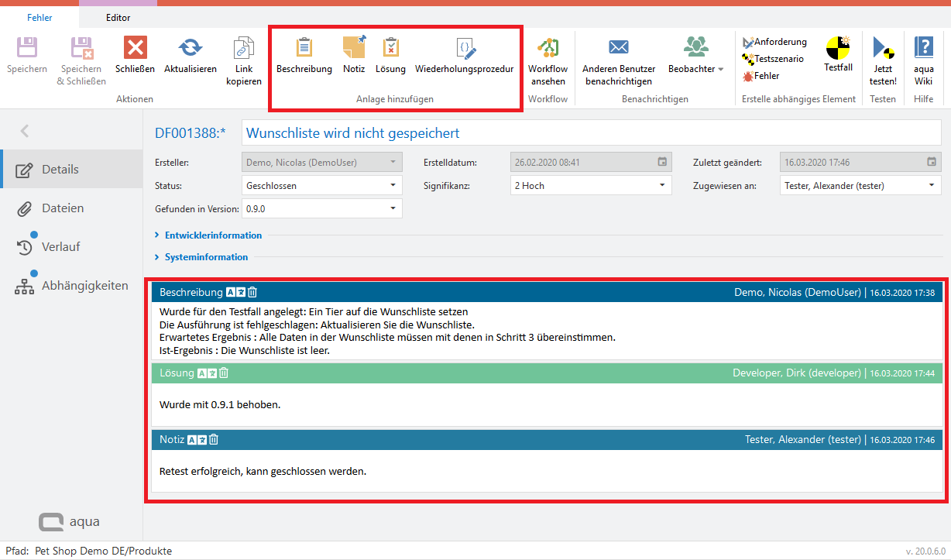This screenshot has height=560, width=951.
Task: Open Workflow ansehen
Action: click(x=548, y=49)
